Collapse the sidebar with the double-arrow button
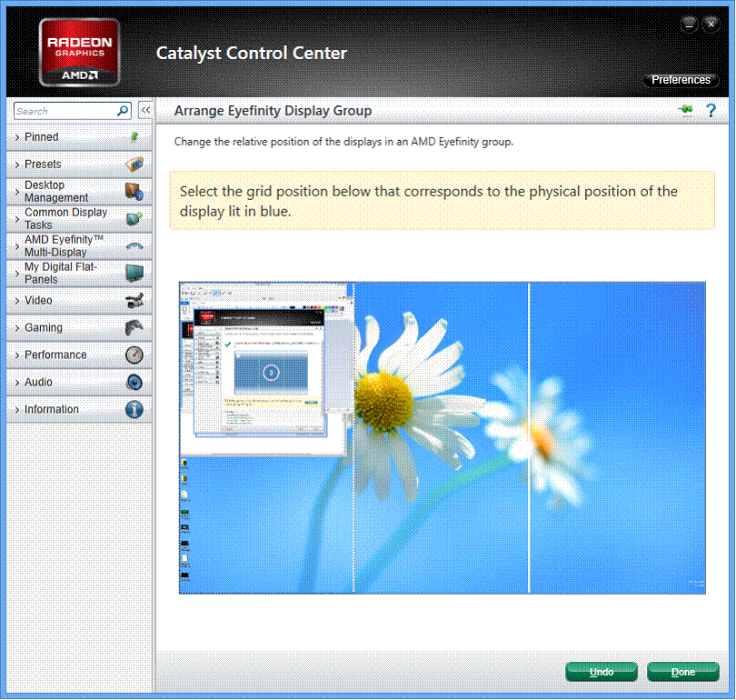 (145, 111)
